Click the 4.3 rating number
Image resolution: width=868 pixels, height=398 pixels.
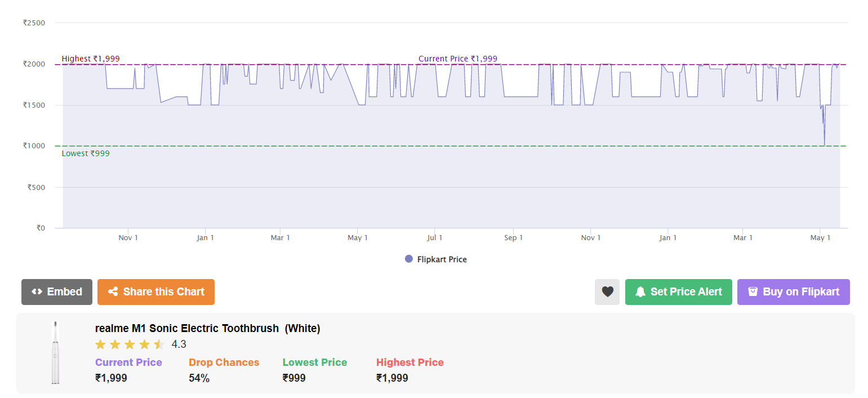[x=179, y=344]
